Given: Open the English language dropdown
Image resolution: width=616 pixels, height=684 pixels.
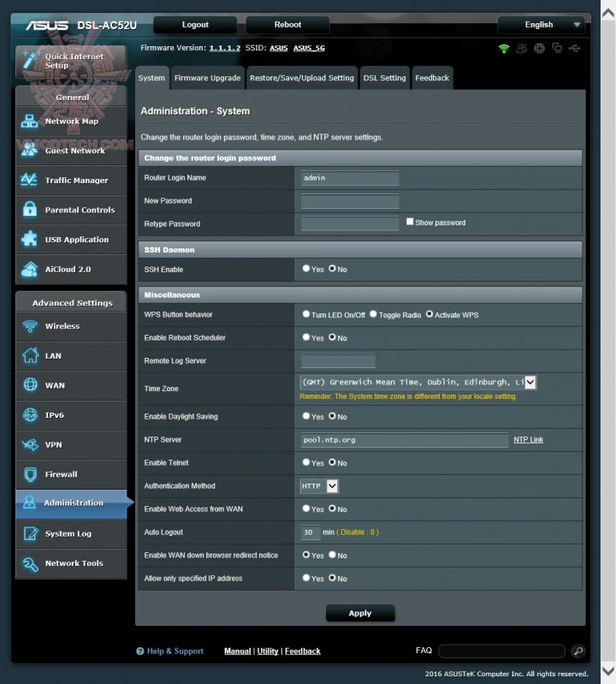Looking at the screenshot, I should 541,25.
